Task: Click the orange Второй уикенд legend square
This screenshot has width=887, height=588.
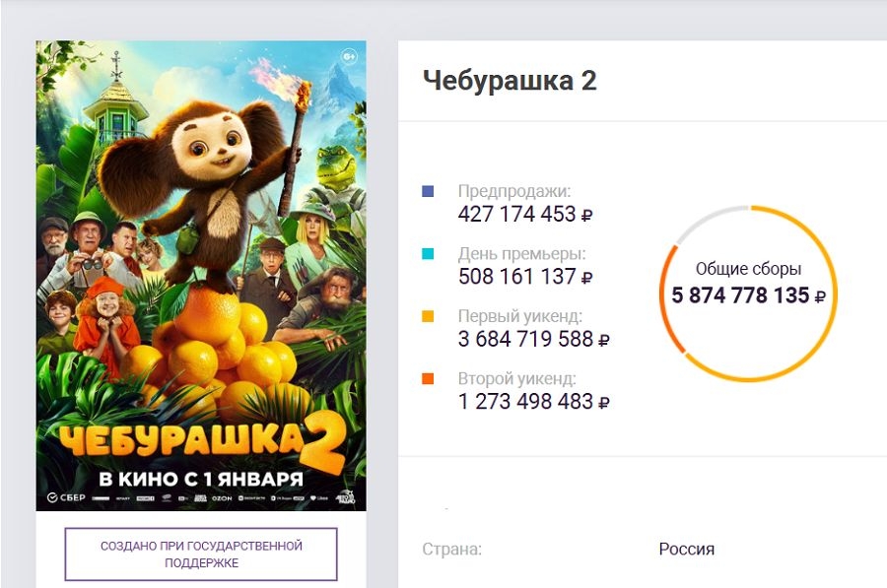Action: (428, 379)
